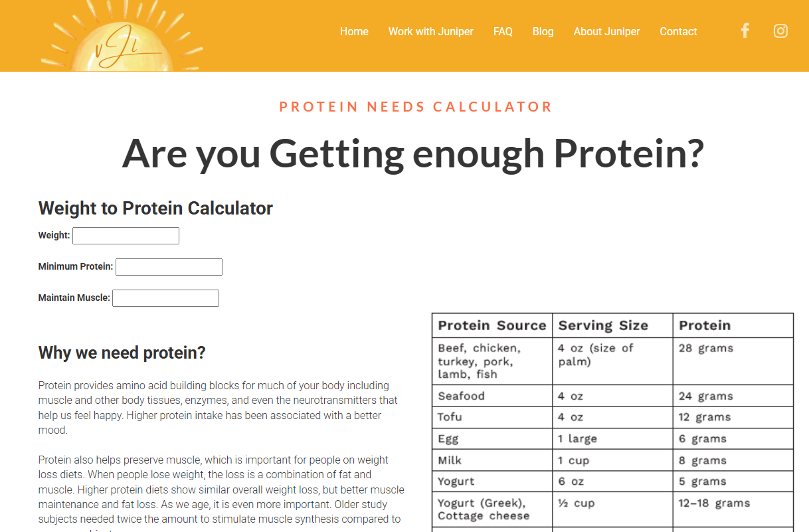809x532 pixels.
Task: Visit the About Juniper page
Action: pyautogui.click(x=606, y=31)
